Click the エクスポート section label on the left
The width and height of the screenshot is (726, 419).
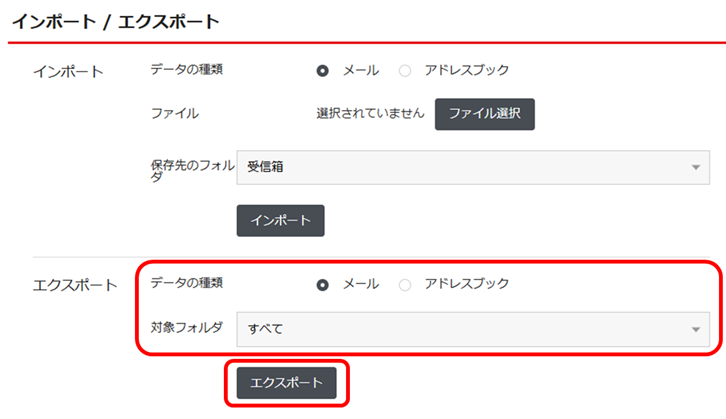point(75,285)
